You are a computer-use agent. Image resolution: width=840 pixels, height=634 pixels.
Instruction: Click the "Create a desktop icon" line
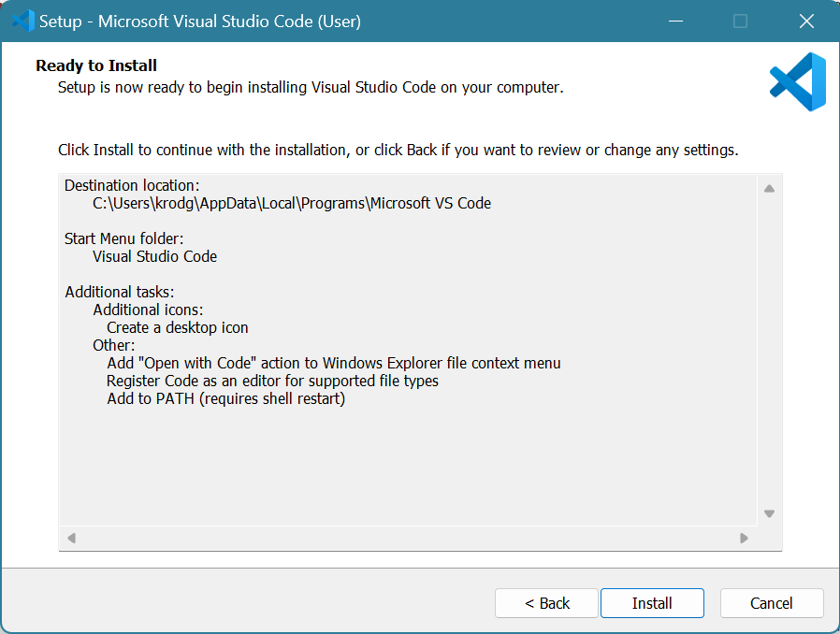[x=177, y=327]
